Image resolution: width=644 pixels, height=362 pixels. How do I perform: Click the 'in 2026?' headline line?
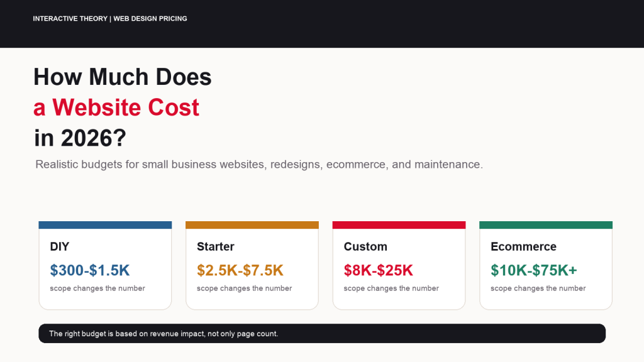[x=80, y=138]
